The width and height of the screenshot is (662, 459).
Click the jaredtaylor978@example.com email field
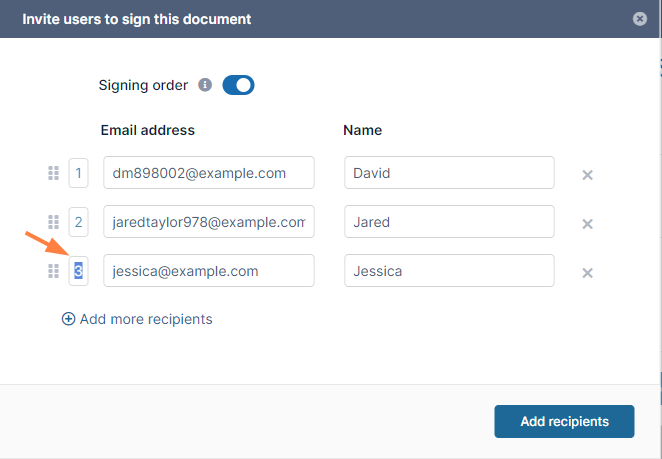pyautogui.click(x=209, y=222)
